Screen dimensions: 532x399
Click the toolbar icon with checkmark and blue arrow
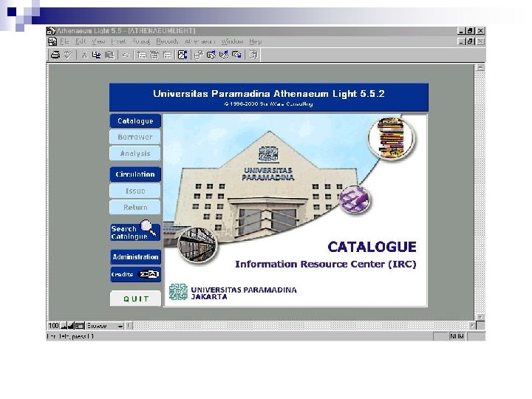click(224, 55)
